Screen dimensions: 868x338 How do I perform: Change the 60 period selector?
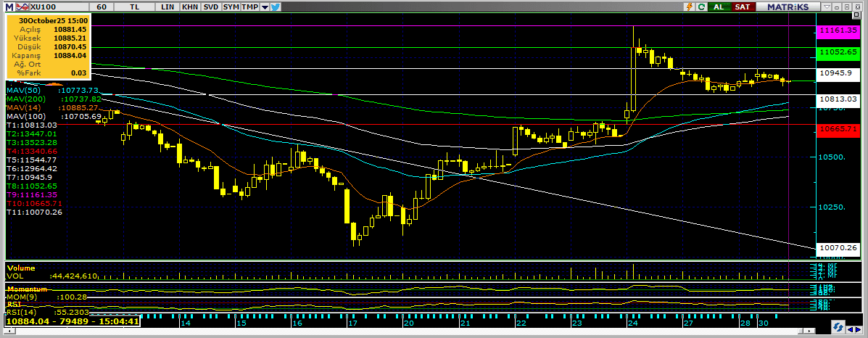(102, 6)
